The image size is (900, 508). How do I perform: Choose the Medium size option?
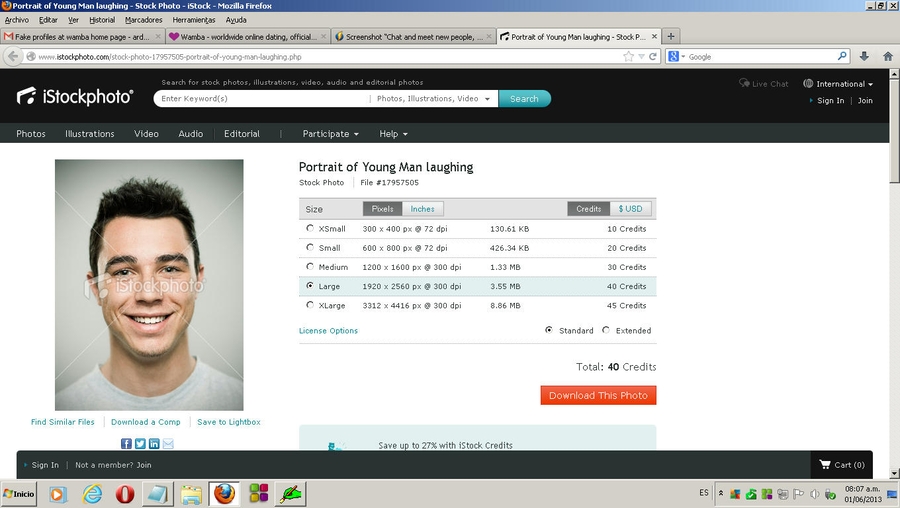[x=310, y=267]
